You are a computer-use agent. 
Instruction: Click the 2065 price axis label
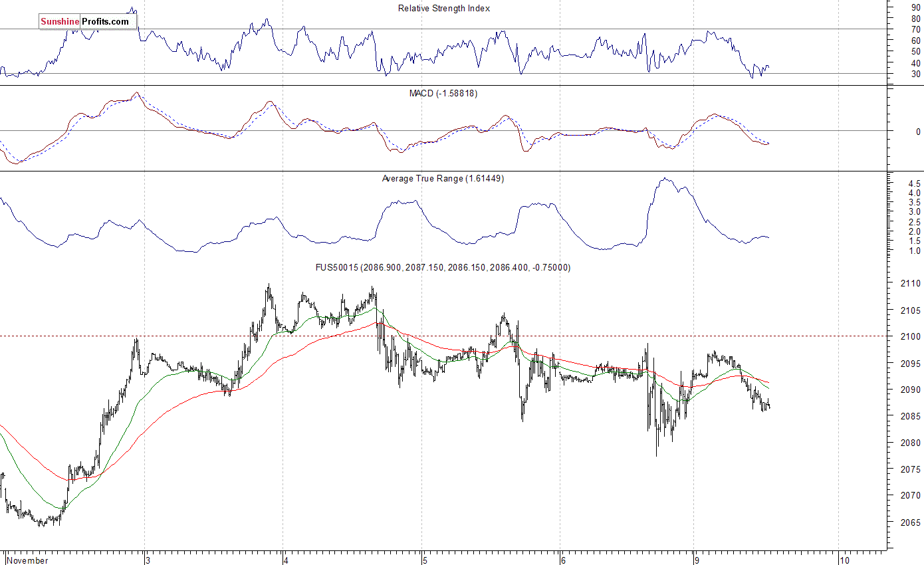911,522
